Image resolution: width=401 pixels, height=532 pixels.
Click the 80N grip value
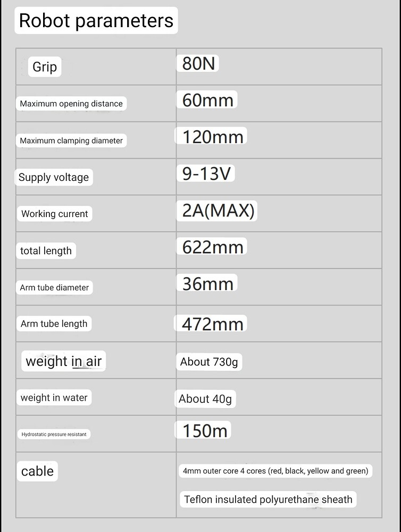click(198, 64)
